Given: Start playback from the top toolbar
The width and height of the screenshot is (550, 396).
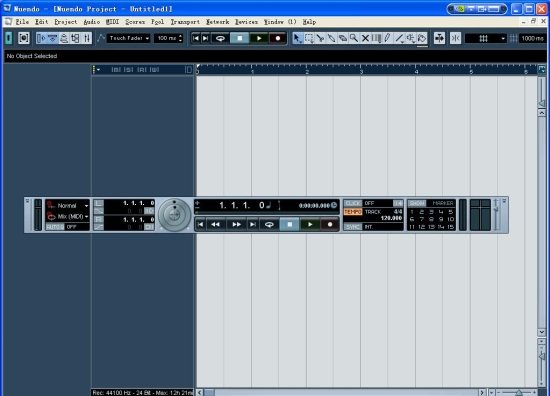Looking at the screenshot, I should click(259, 38).
